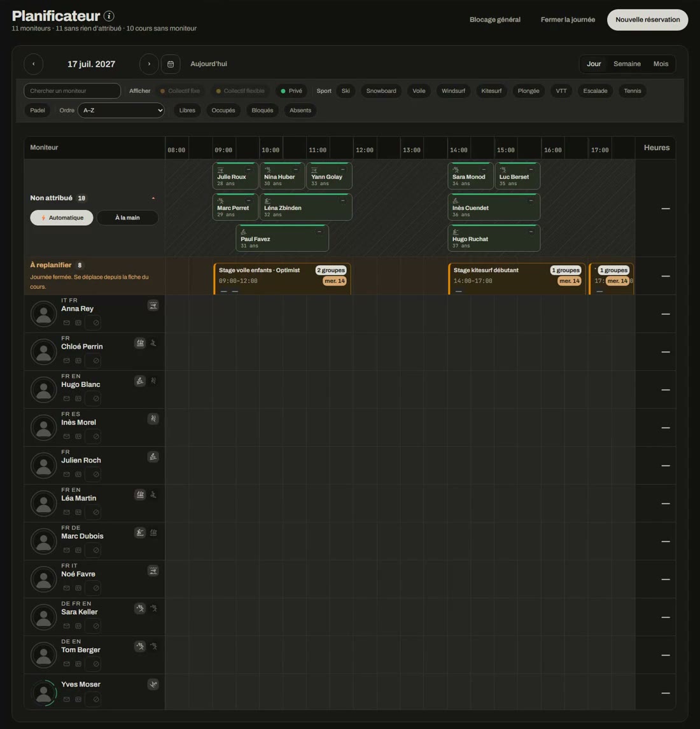Click the sport badge in Anna Rey's row
The height and width of the screenshot is (729, 700).
153,305
